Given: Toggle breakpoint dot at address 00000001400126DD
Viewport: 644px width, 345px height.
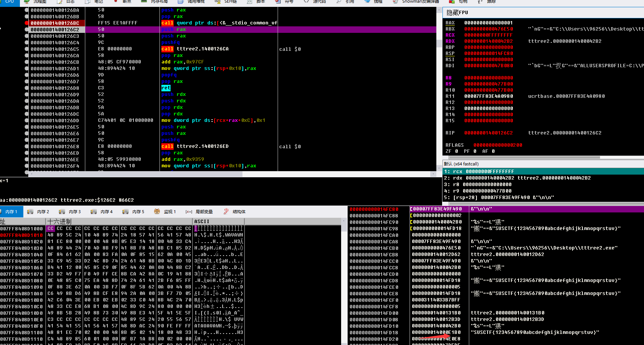Looking at the screenshot, I should tap(26, 120).
